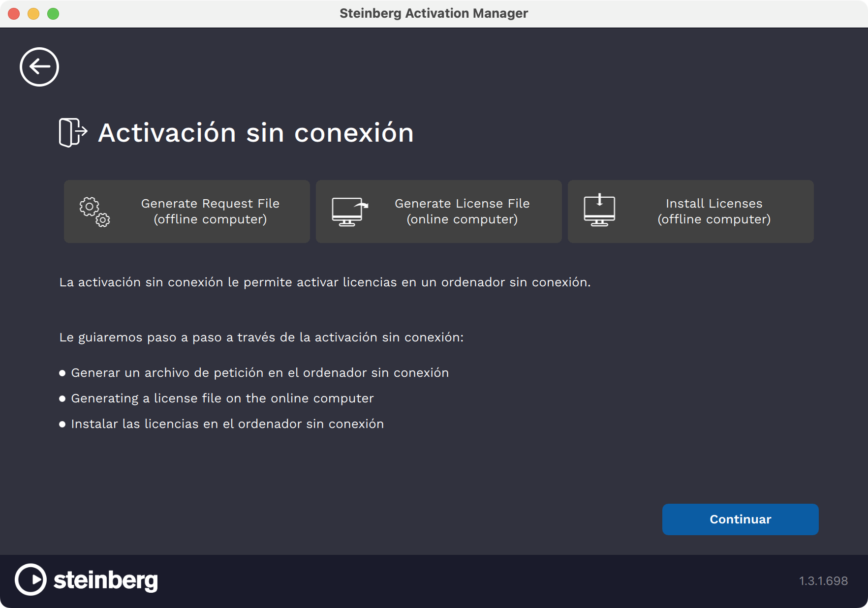Viewport: 868px width, 608px height.
Task: Go back using the circled arrow icon
Action: click(39, 67)
